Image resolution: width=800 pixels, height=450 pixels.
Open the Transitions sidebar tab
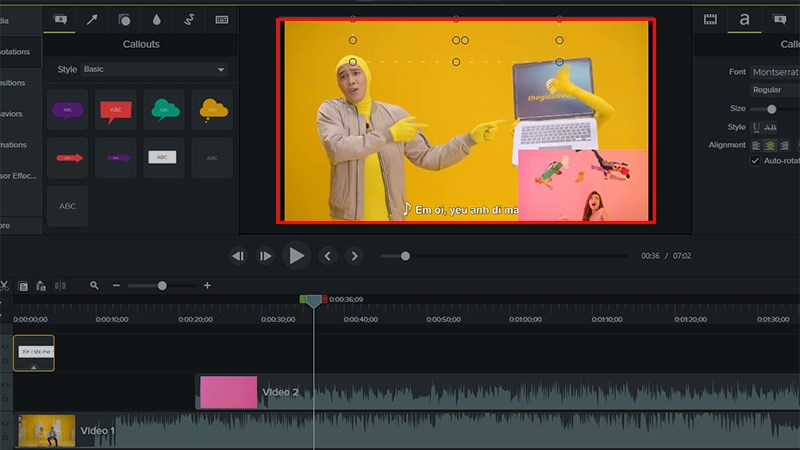point(19,83)
